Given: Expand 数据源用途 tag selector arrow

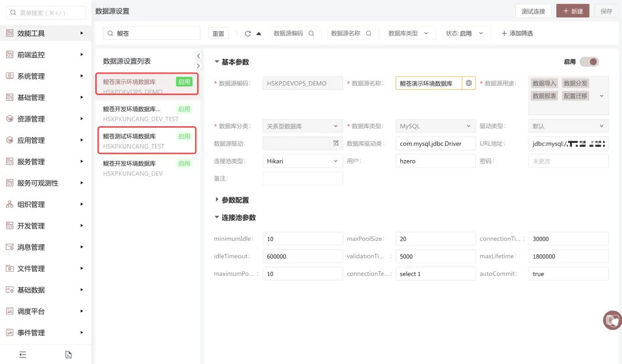Looking at the screenshot, I should click(601, 96).
